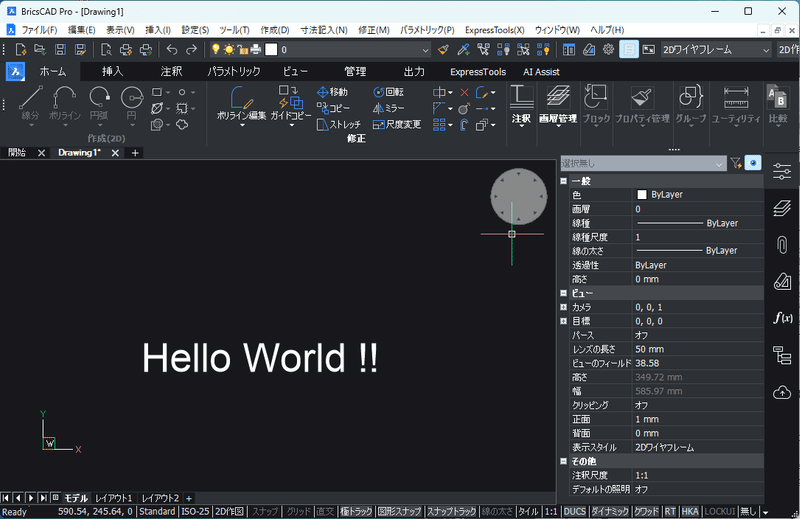This screenshot has height=519, width=800.
Task: Click the BricsCAD application button in ribbon
Action: (x=15, y=71)
